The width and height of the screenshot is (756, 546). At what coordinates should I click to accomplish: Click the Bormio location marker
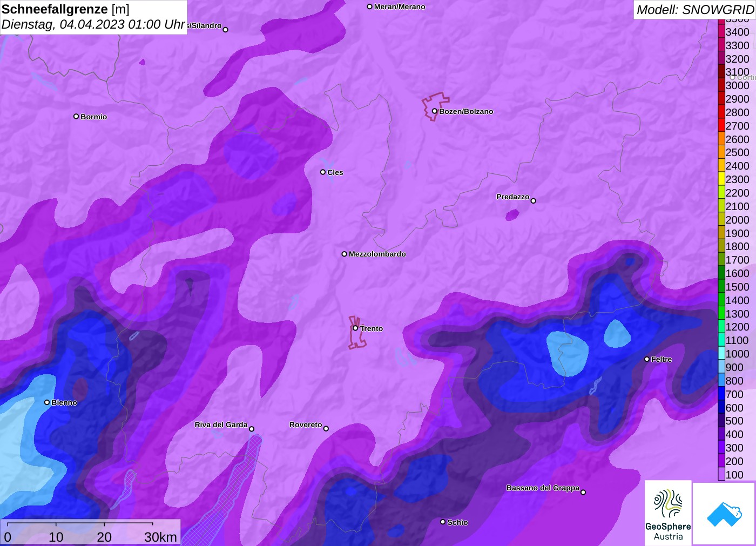tap(76, 116)
